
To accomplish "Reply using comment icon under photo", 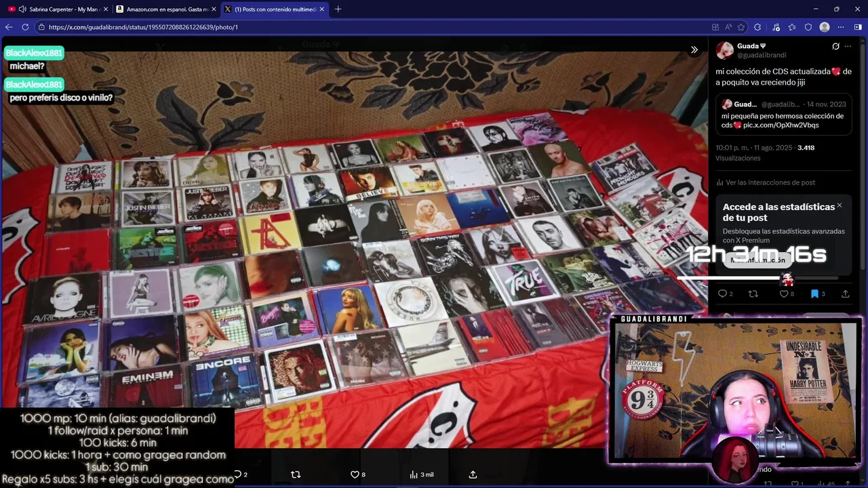I will [238, 474].
